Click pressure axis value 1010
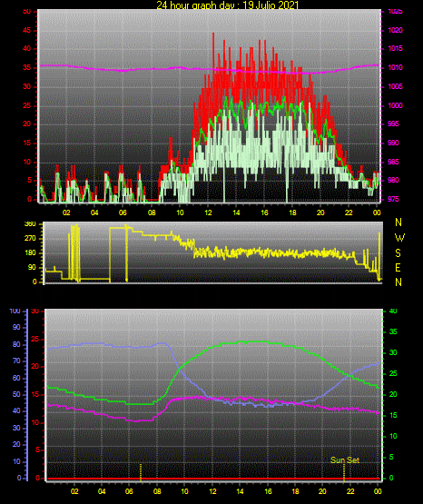 tap(395, 67)
